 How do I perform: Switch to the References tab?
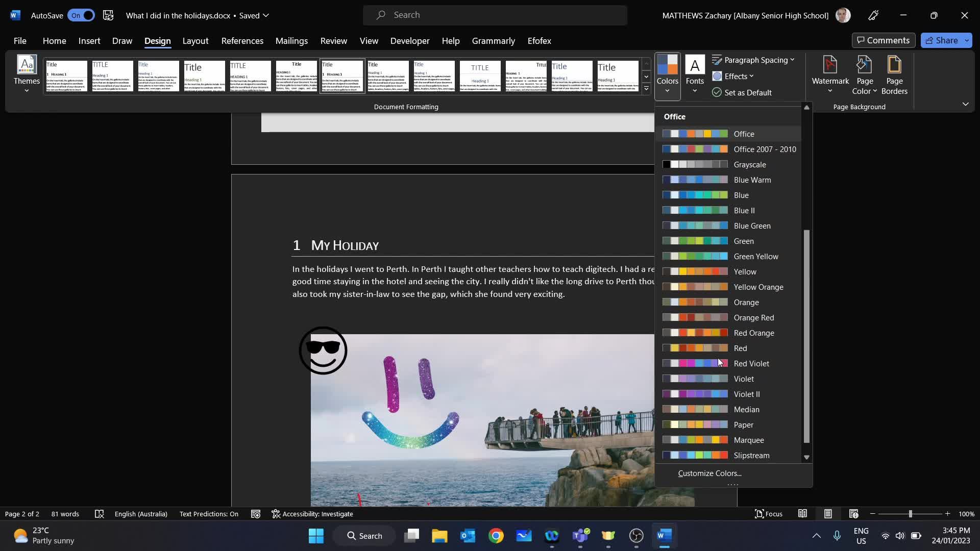[x=242, y=41]
